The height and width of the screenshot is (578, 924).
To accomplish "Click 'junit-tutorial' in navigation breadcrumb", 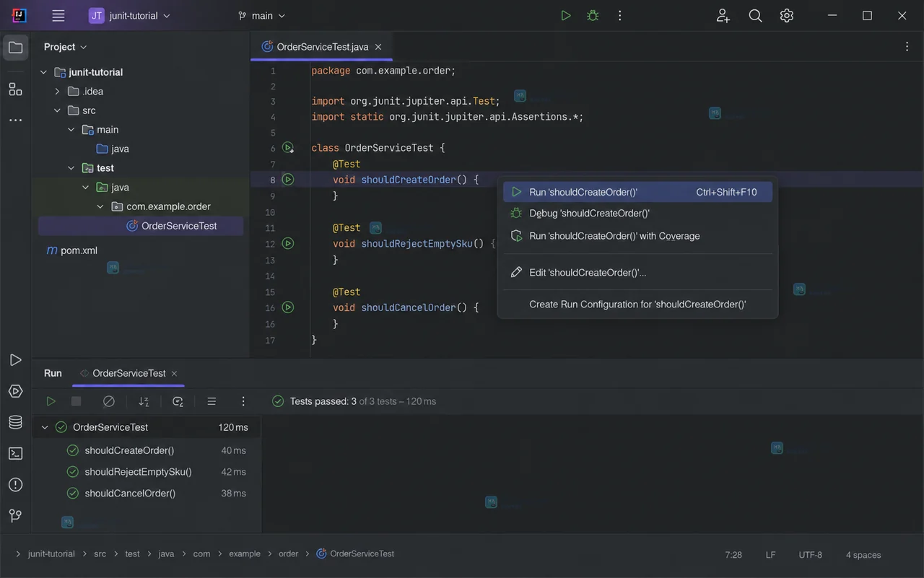I will pos(51,554).
